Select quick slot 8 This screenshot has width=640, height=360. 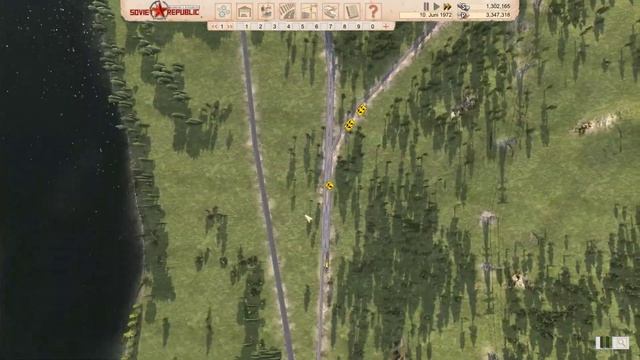[x=344, y=27]
